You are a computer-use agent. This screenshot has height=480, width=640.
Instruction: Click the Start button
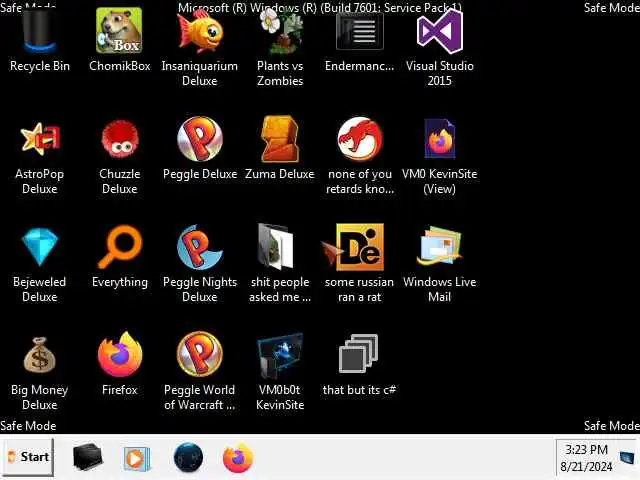(x=29, y=457)
